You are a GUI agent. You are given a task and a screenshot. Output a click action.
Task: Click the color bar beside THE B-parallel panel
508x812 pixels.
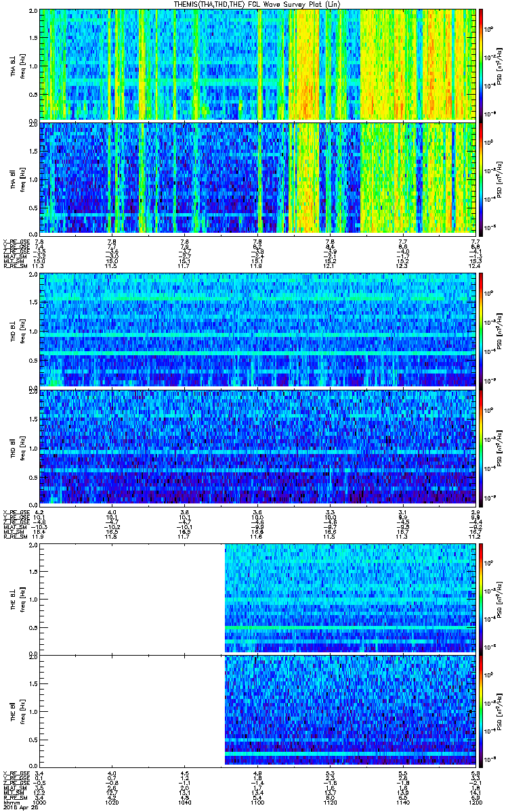coord(481,711)
